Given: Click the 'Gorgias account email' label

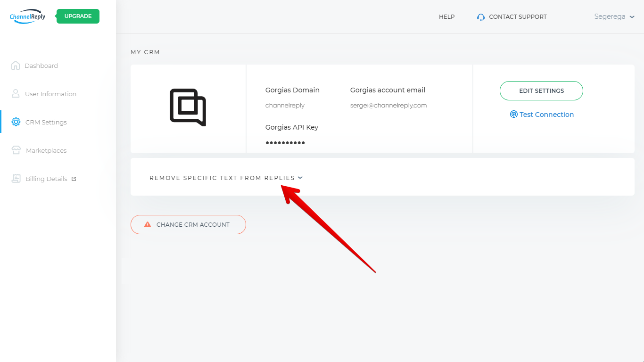Looking at the screenshot, I should tap(388, 90).
